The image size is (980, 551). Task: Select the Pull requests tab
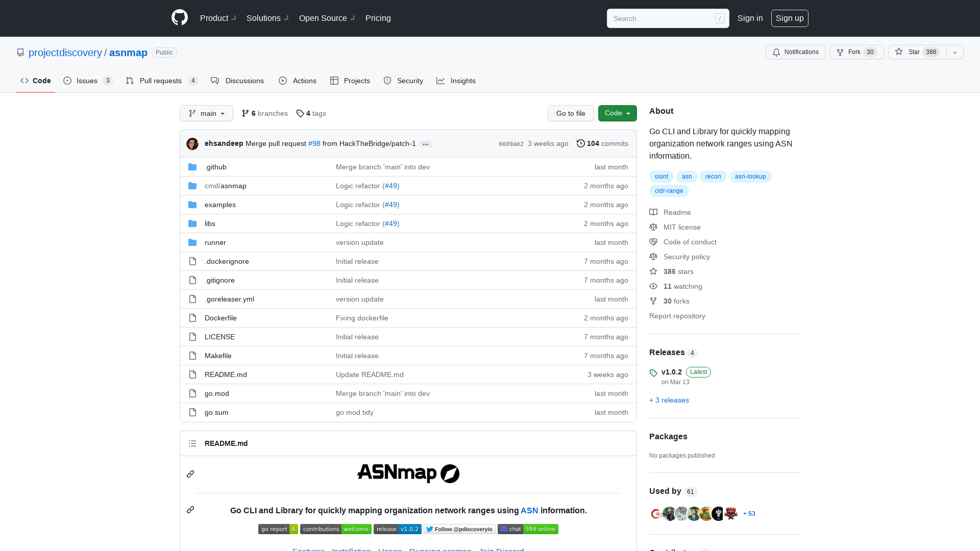(x=161, y=81)
